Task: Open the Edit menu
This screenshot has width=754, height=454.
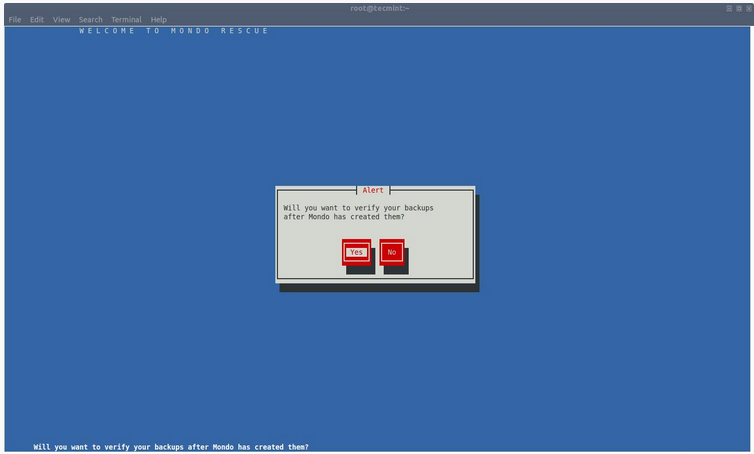Action: 37,20
